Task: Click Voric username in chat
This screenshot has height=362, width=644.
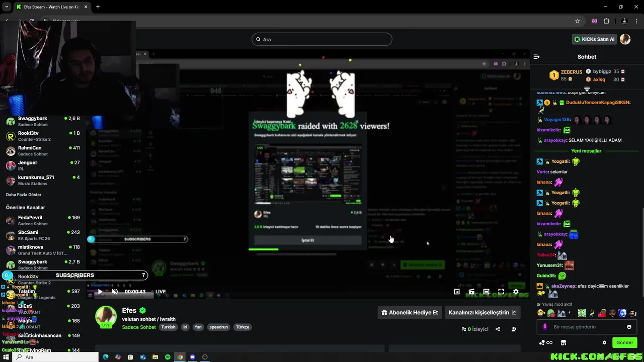Action: (x=542, y=172)
